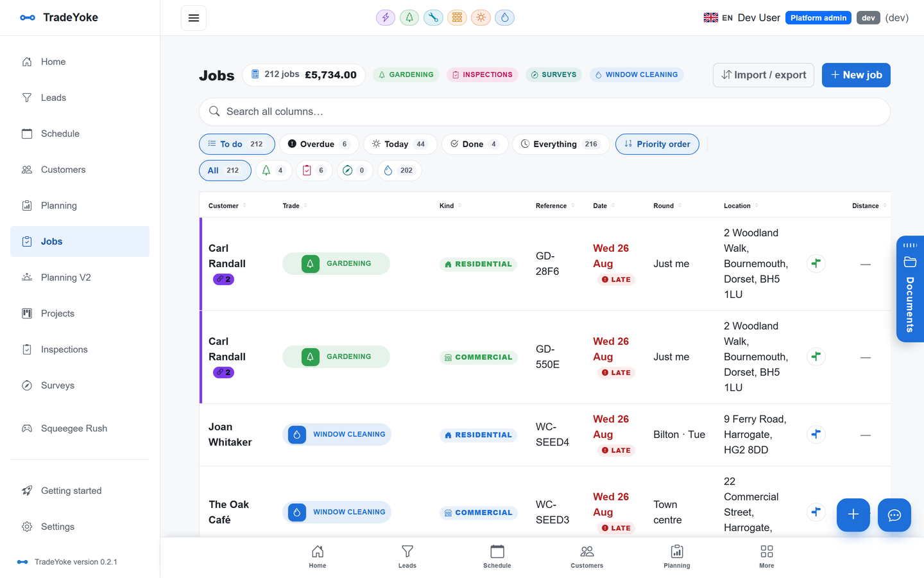924x578 pixels.
Task: Click Home in the bottom navigation bar
Action: pyautogui.click(x=318, y=557)
